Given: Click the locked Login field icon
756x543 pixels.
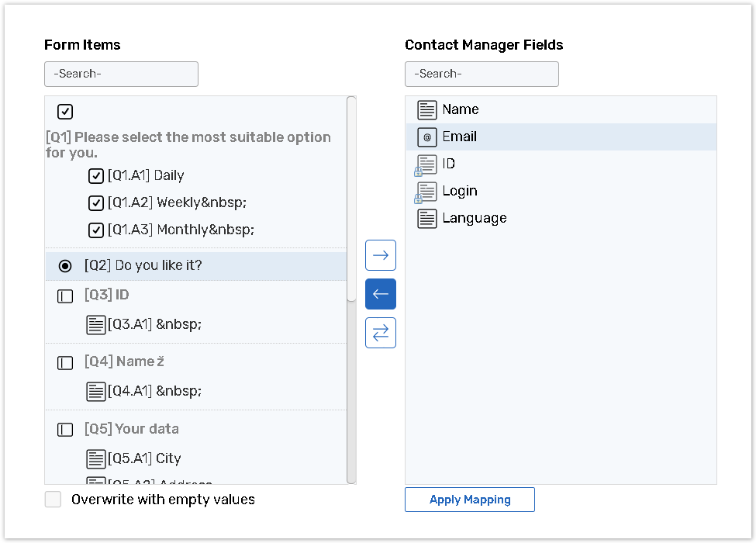Looking at the screenshot, I should 426,192.
